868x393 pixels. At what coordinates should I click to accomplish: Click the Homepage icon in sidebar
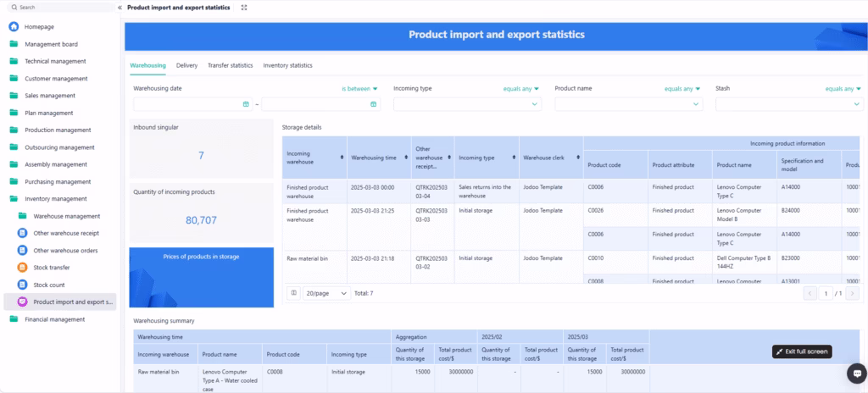(14, 27)
